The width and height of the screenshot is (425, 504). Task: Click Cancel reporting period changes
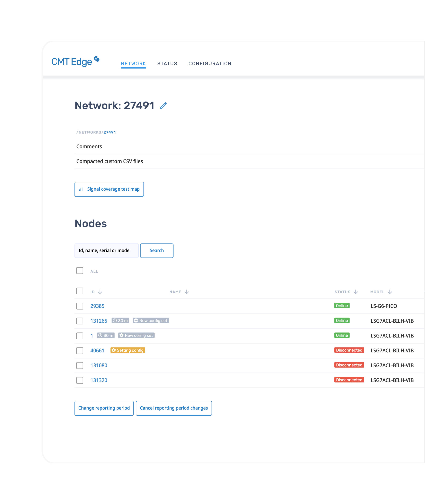(x=174, y=408)
